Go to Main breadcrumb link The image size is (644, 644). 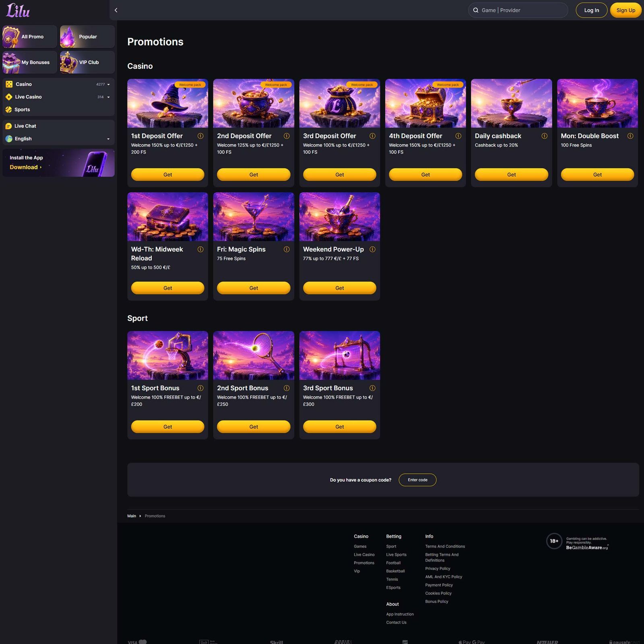coord(132,516)
